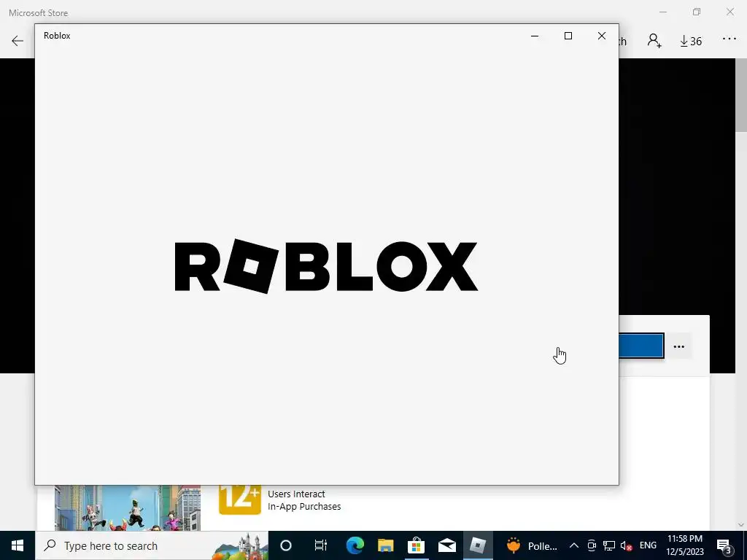This screenshot has height=560, width=747.
Task: Open the three-dot menu beside the blue button
Action: click(x=679, y=346)
